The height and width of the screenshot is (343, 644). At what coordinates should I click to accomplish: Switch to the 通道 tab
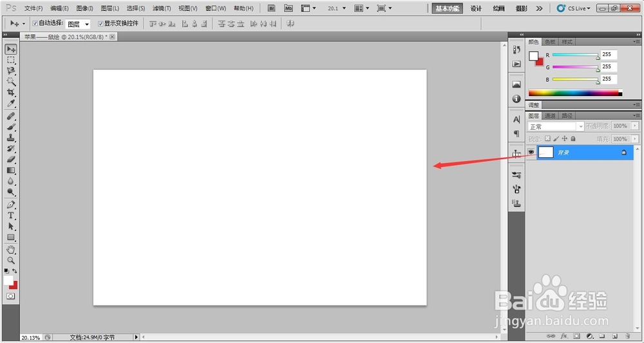(550, 116)
